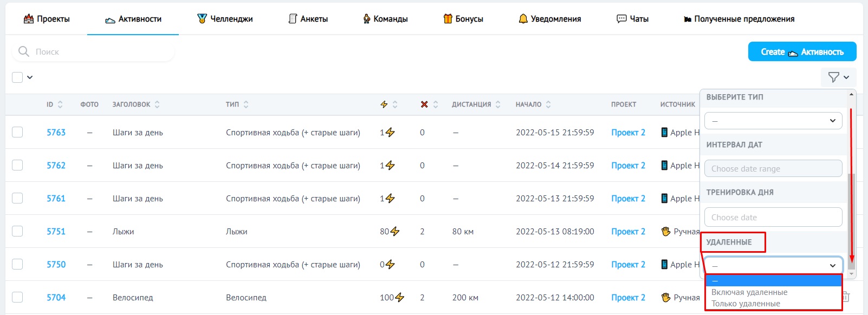
Task: Click the phone icon in row 5763
Action: 664,132
